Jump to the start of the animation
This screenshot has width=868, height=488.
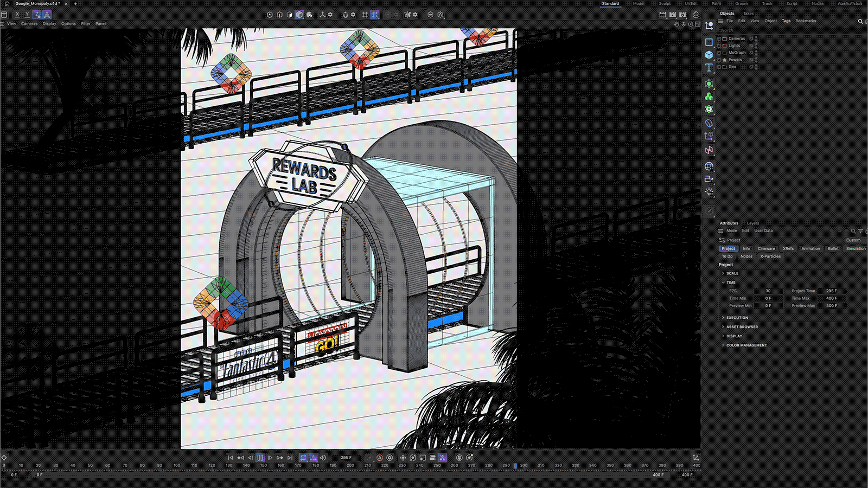click(x=231, y=458)
